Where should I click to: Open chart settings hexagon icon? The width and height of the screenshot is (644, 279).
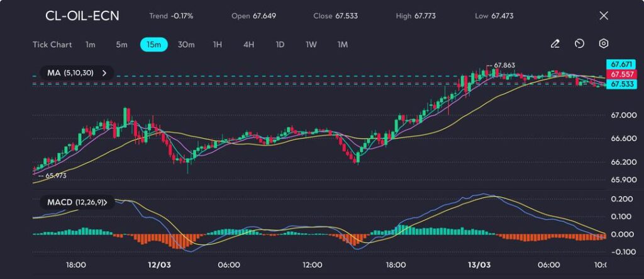603,44
